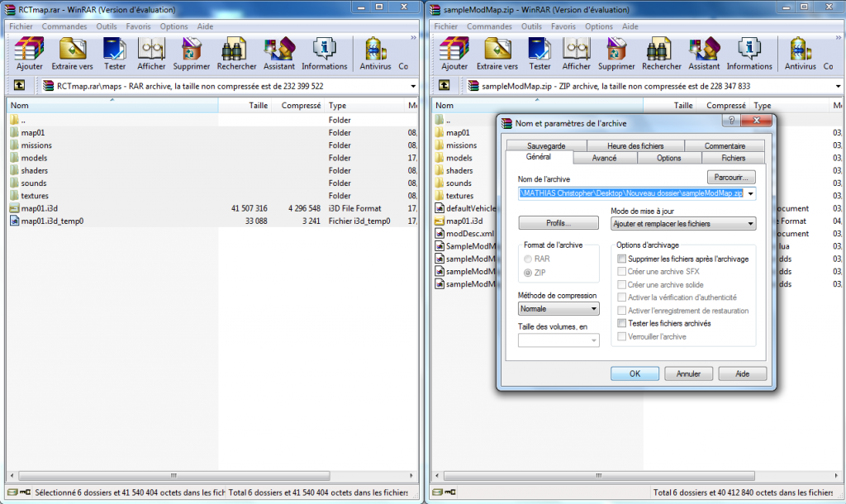Image resolution: width=846 pixels, height=504 pixels.
Task: Click Informations icon in RCTmap.rar window
Action: click(x=324, y=54)
